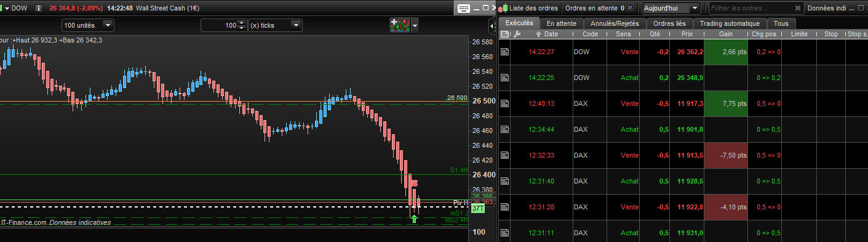
Task: Click the S1 4H support label
Action: tap(458, 170)
